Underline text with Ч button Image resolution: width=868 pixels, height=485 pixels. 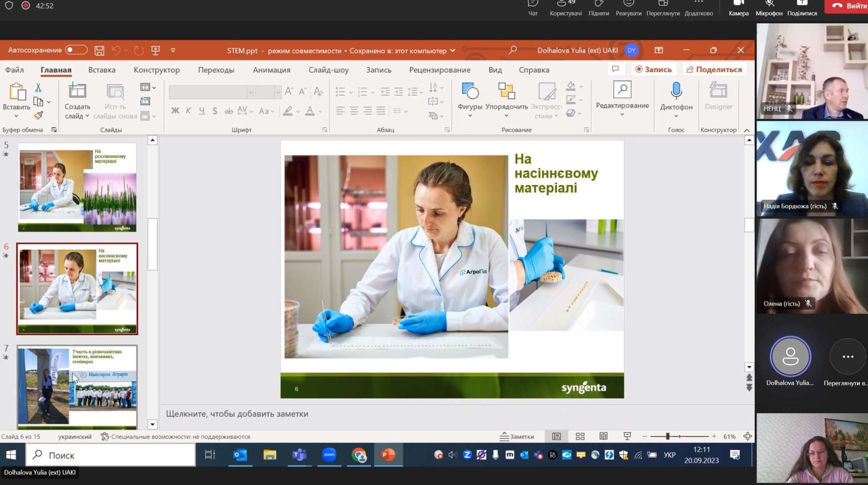click(201, 111)
